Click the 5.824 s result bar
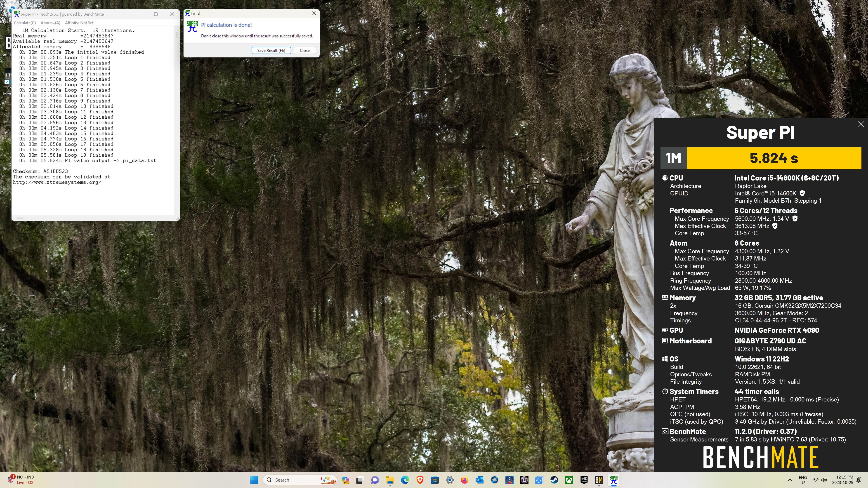868x488 pixels. 774,158
